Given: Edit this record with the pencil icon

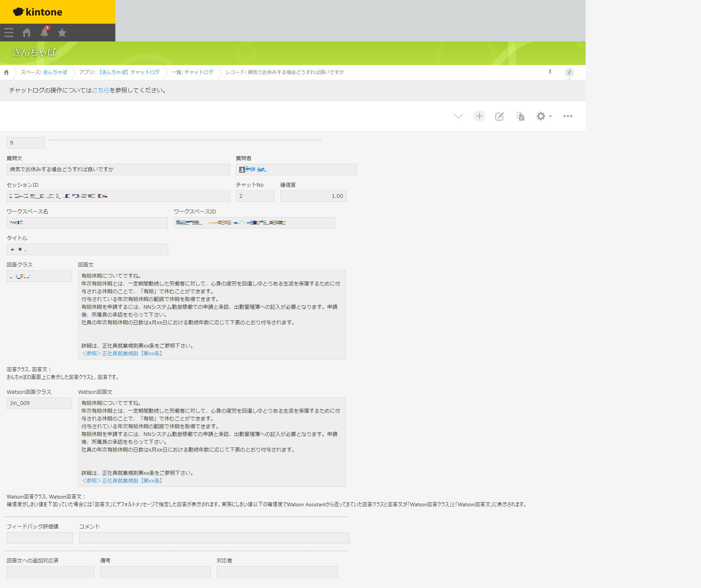Looking at the screenshot, I should 499,116.
